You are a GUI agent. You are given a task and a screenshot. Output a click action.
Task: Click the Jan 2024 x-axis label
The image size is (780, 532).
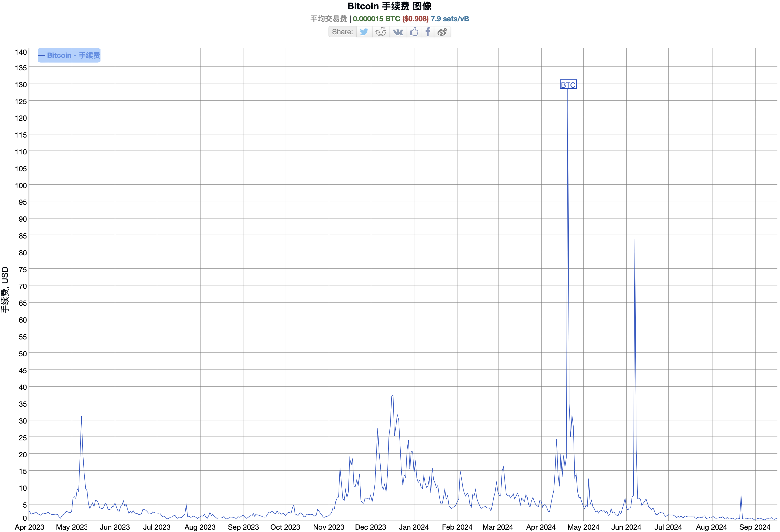[413, 527]
